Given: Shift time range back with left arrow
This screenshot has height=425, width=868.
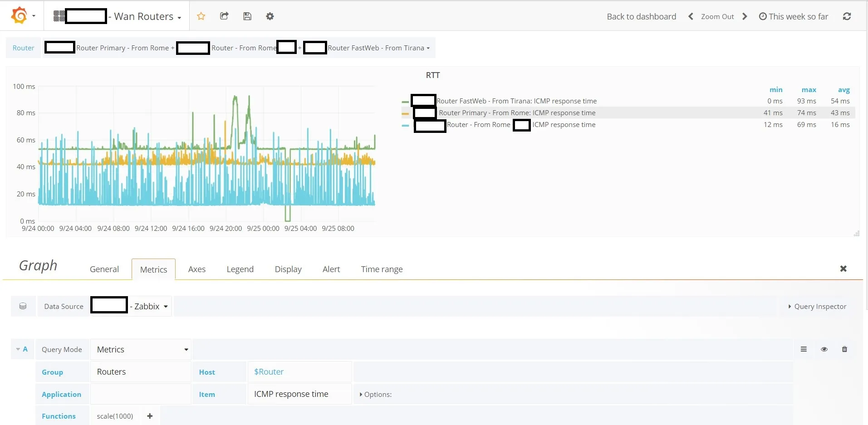Looking at the screenshot, I should click(x=691, y=16).
